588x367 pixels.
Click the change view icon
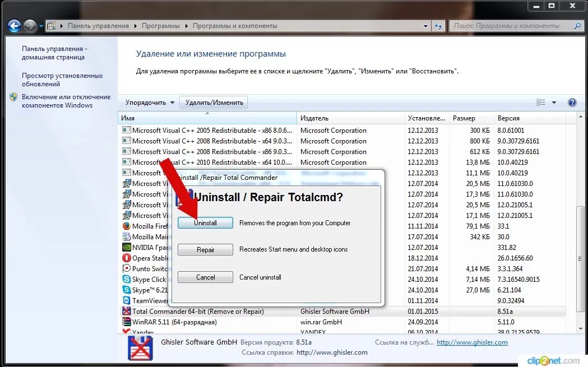pos(540,103)
